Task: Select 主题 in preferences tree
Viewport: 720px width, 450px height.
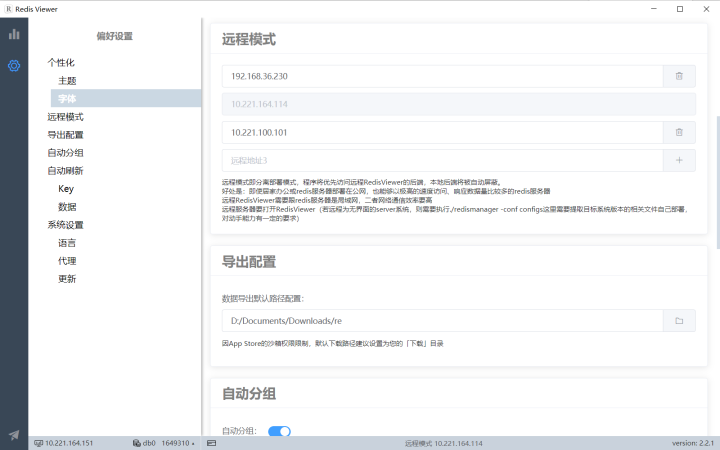Action: click(x=67, y=81)
